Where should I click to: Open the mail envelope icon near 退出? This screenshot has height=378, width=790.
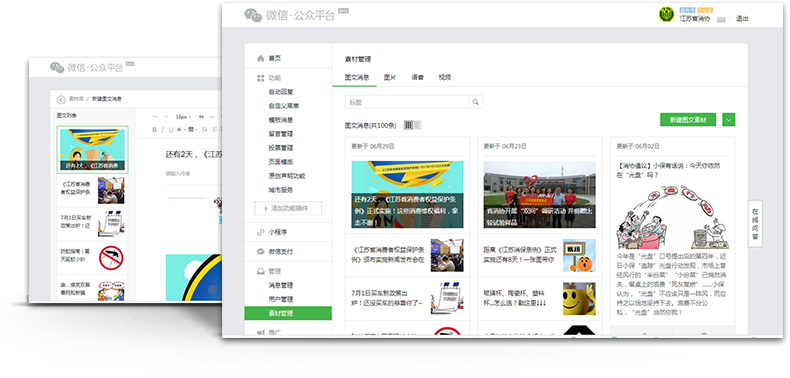721,19
